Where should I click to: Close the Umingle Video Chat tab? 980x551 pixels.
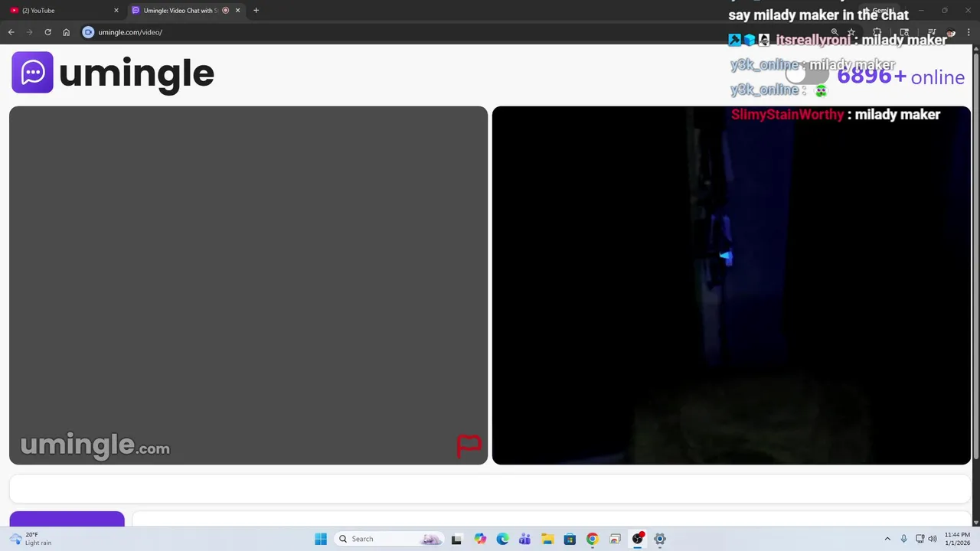coord(238,11)
